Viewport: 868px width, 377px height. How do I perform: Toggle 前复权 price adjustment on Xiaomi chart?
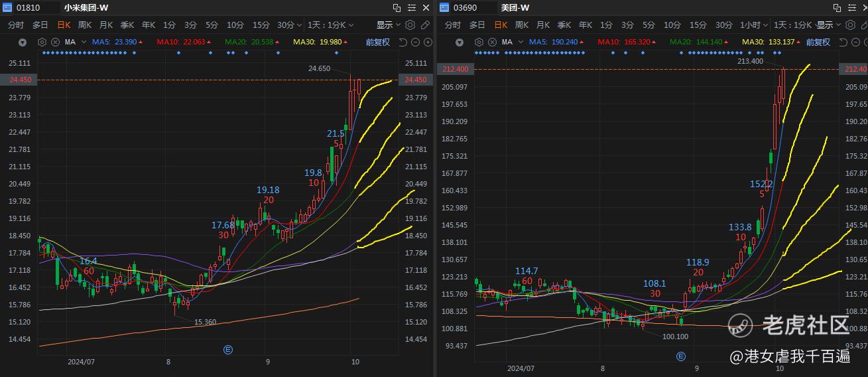click(x=378, y=42)
